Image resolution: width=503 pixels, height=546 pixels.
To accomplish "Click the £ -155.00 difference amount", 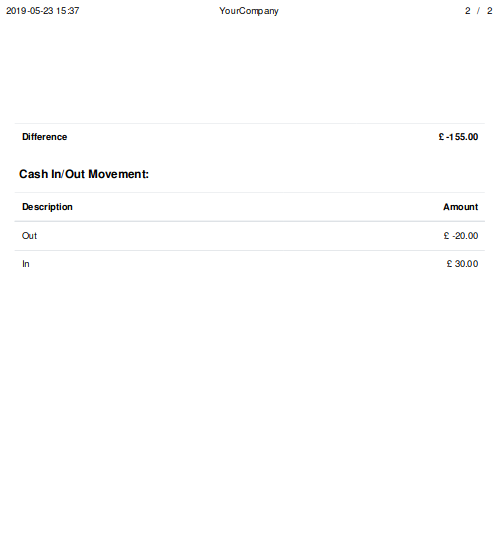I will pyautogui.click(x=458, y=137).
